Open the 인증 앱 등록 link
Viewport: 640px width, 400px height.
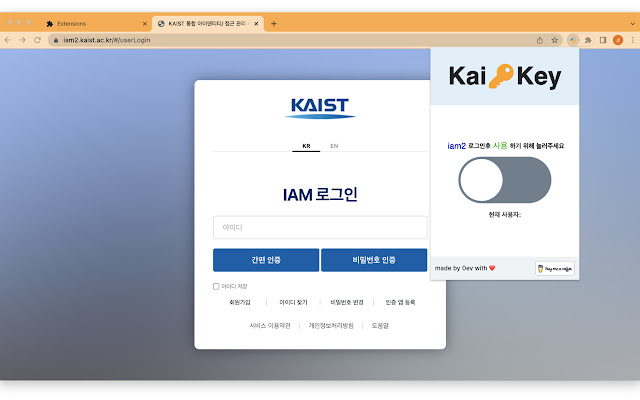400,302
